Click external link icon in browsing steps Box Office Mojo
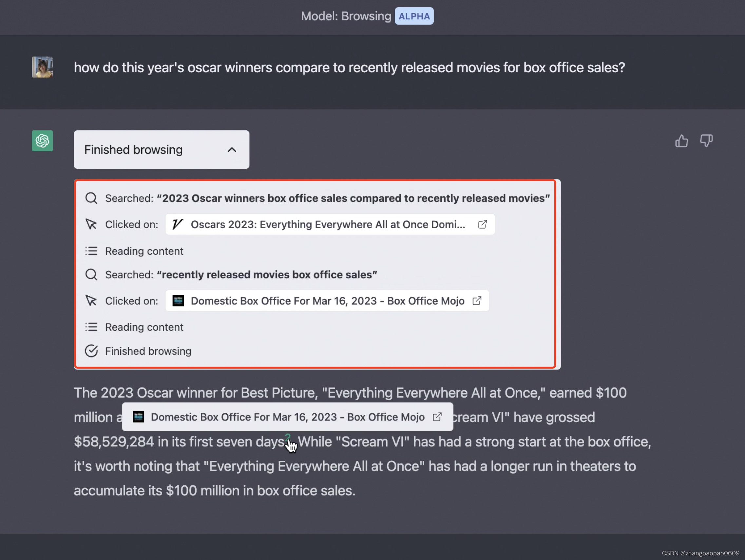 click(477, 301)
